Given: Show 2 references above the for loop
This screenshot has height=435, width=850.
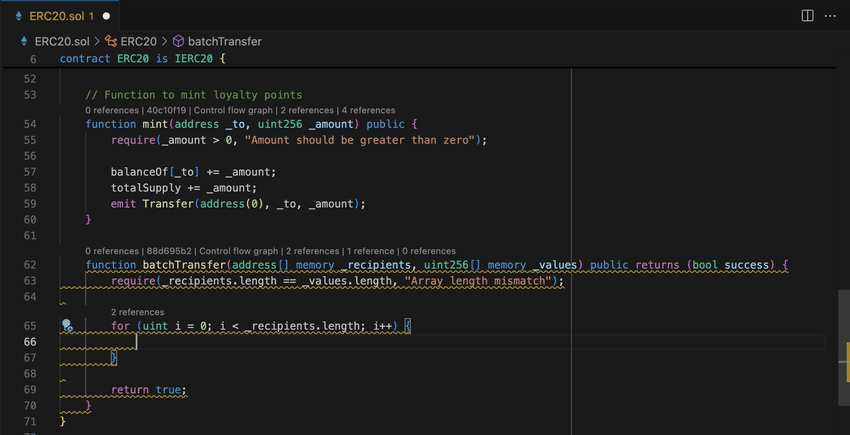Looking at the screenshot, I should tap(137, 312).
